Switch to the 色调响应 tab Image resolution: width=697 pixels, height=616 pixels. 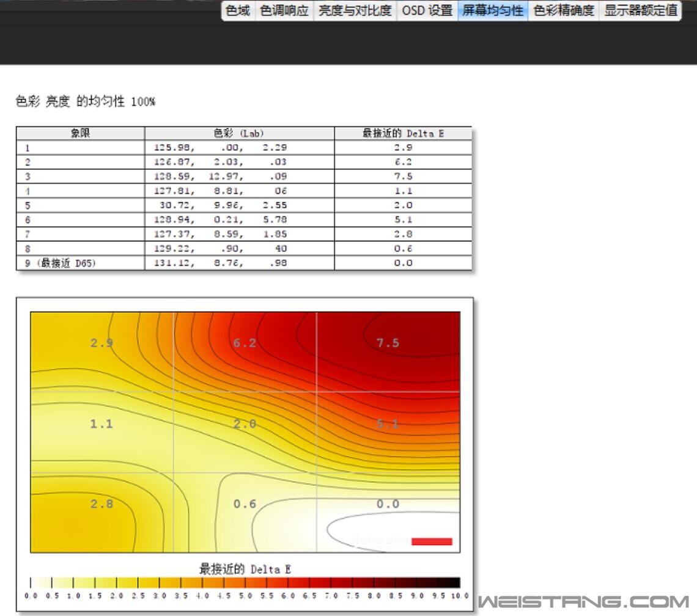pyautogui.click(x=284, y=10)
